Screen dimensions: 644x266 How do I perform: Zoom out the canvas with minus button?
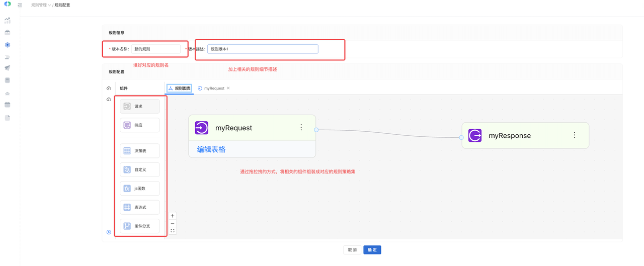pyautogui.click(x=173, y=223)
